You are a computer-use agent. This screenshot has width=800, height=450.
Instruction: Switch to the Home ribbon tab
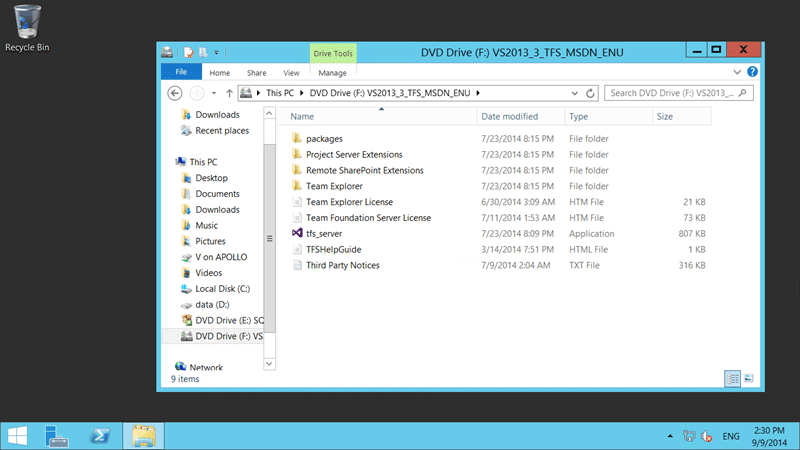pos(219,73)
